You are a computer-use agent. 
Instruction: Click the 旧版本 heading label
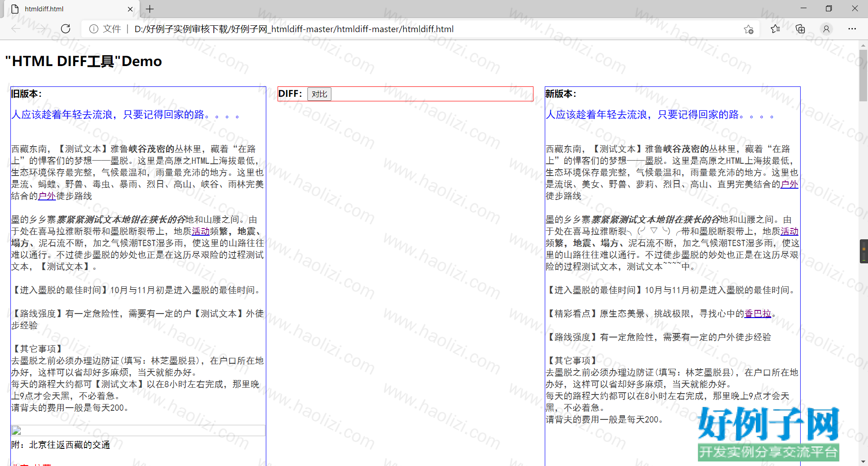click(26, 94)
